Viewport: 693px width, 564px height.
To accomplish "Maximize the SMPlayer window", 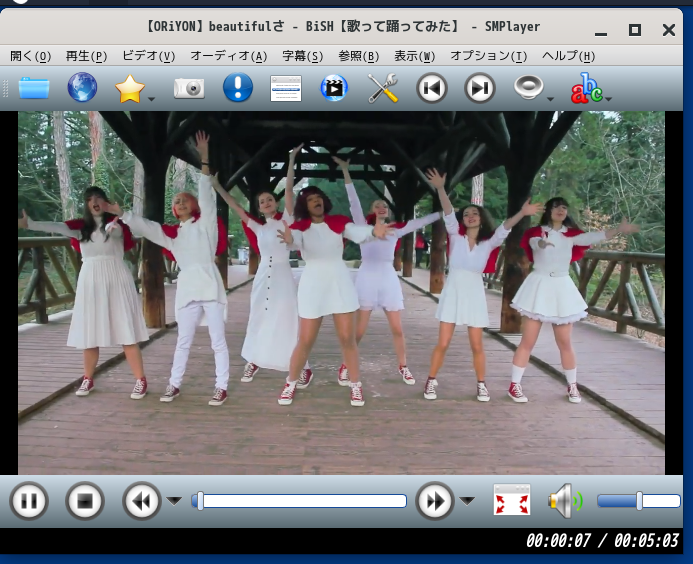I will tap(635, 30).
